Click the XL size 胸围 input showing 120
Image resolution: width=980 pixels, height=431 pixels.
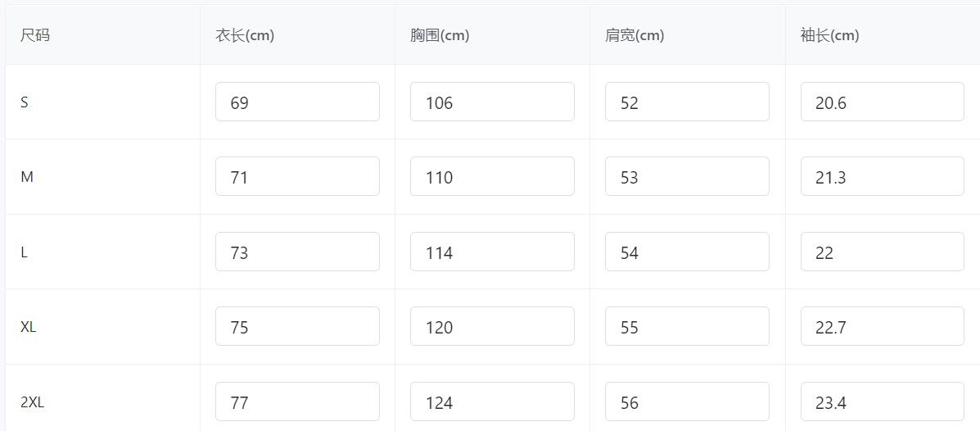492,327
